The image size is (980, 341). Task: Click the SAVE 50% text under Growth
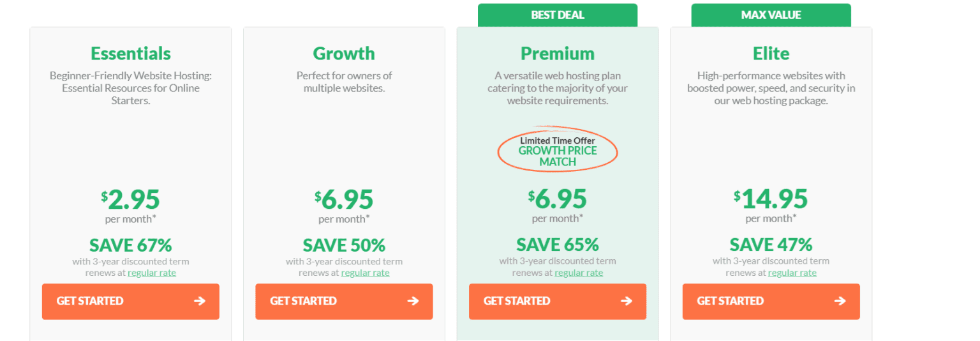[x=344, y=245]
